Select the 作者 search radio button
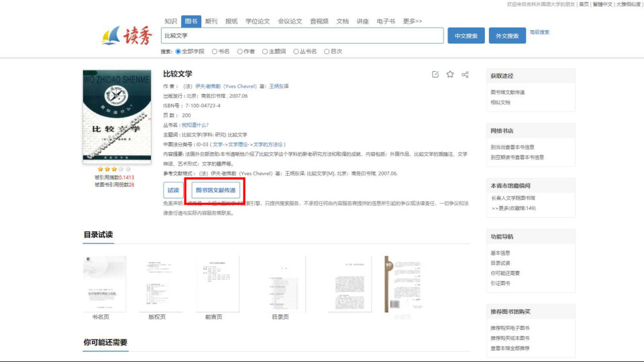 tap(240, 52)
